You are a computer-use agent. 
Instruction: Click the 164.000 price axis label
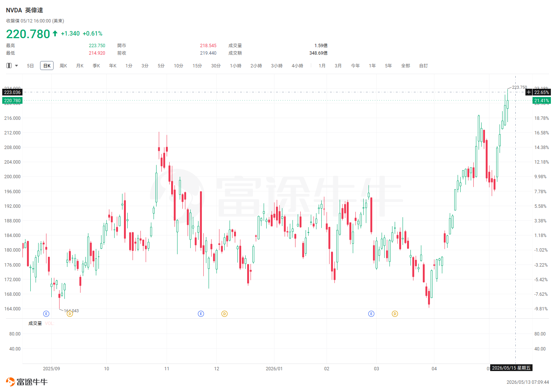coord(12,309)
